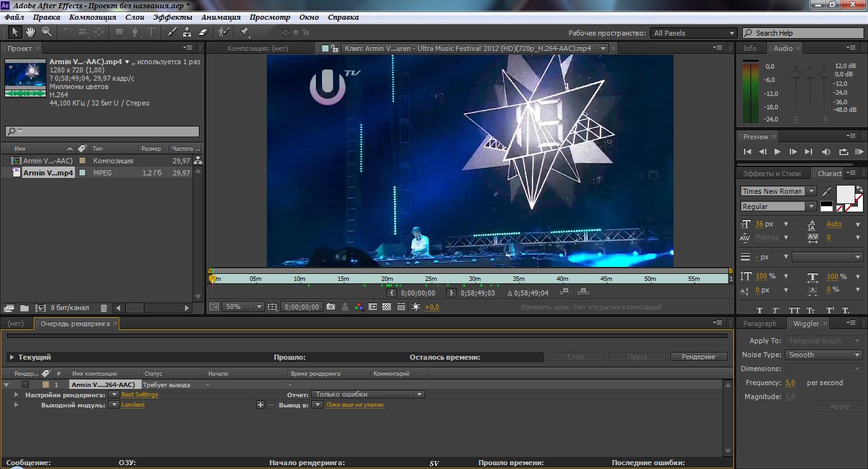
Task: Pick the Clone Stamp tool
Action: [x=187, y=32]
